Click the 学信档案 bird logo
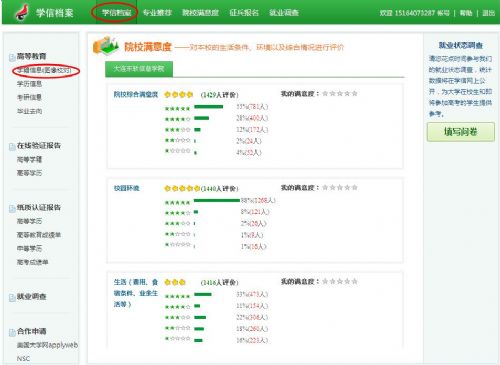 (22, 13)
